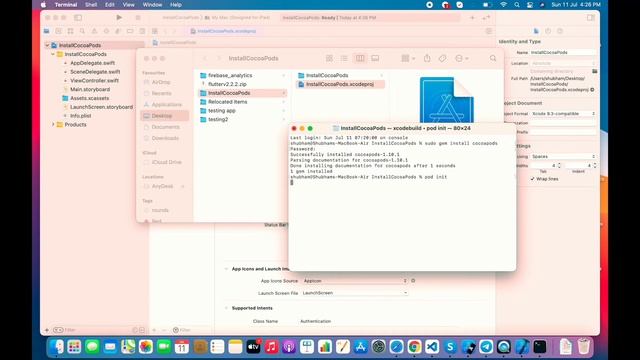Open the Location dropdown in File inspector
The width and height of the screenshot is (640, 360).
pyautogui.click(x=563, y=63)
